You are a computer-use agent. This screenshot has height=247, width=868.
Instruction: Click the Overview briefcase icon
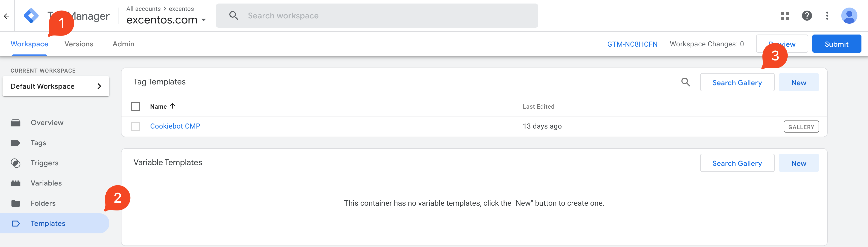[16, 123]
